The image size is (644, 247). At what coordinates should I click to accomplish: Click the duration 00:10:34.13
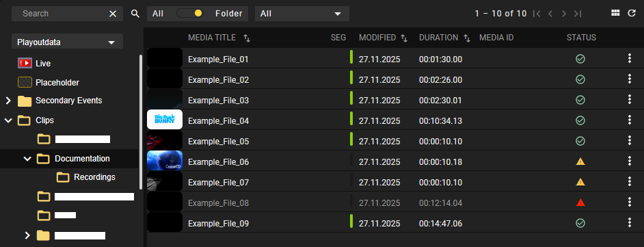[441, 121]
